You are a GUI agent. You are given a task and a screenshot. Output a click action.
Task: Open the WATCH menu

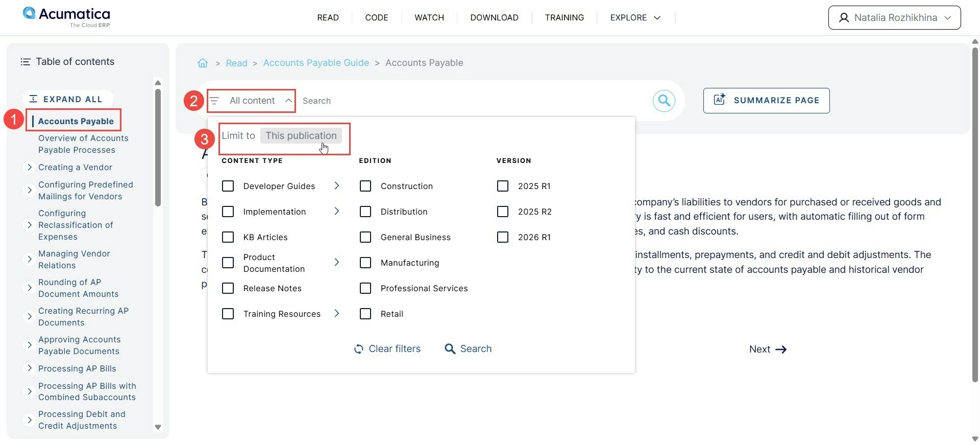[429, 17]
